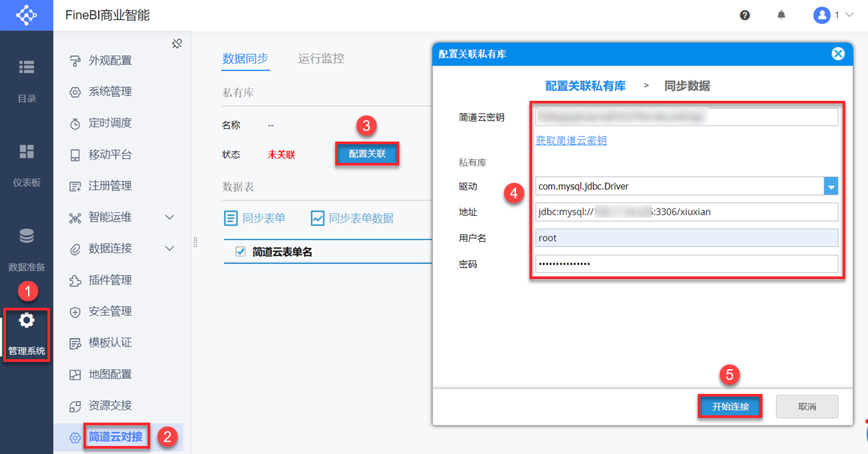Click 地图配置 map icon
Screen dimensions: 868x454
coord(75,375)
